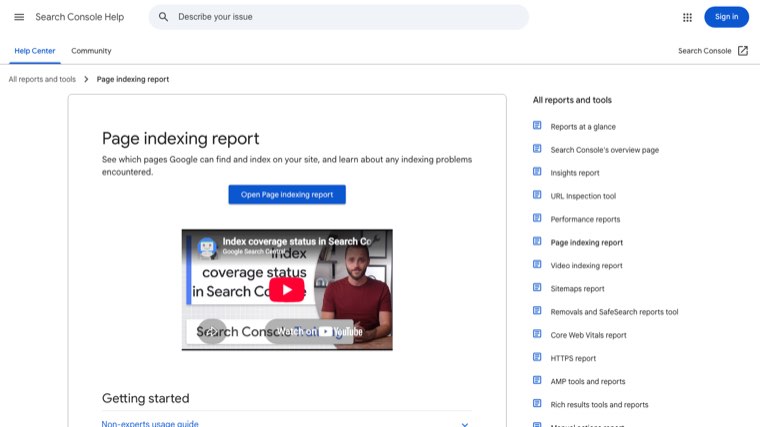Screen dimensions: 760x427
Task: Click the article icon beside Rich results tools and reports
Action: [x=537, y=403]
